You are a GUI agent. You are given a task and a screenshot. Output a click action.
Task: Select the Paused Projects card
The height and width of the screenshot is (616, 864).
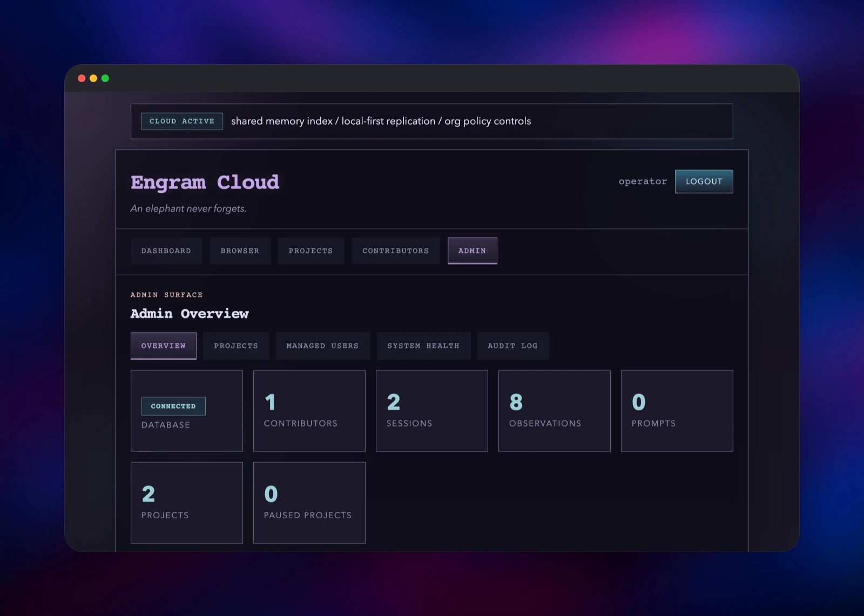pos(309,503)
